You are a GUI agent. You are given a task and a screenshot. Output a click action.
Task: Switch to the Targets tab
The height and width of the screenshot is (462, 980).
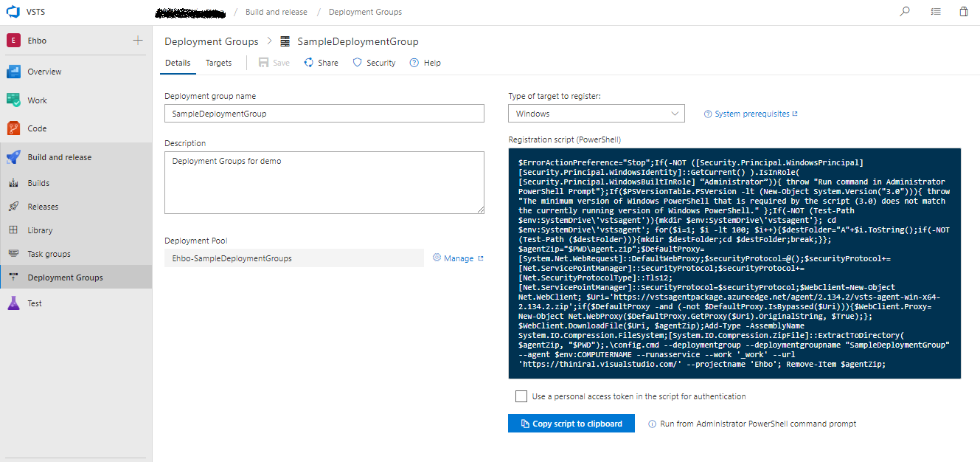tap(219, 63)
